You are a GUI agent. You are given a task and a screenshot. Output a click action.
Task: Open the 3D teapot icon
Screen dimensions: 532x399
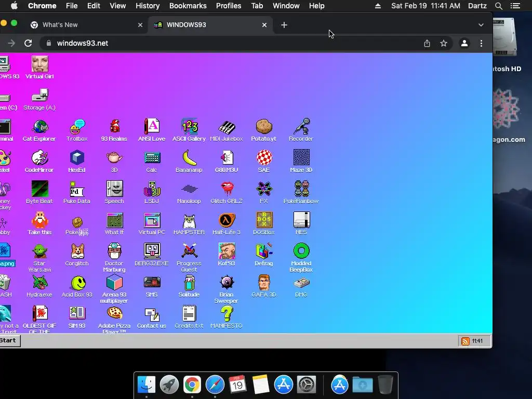[114, 162]
